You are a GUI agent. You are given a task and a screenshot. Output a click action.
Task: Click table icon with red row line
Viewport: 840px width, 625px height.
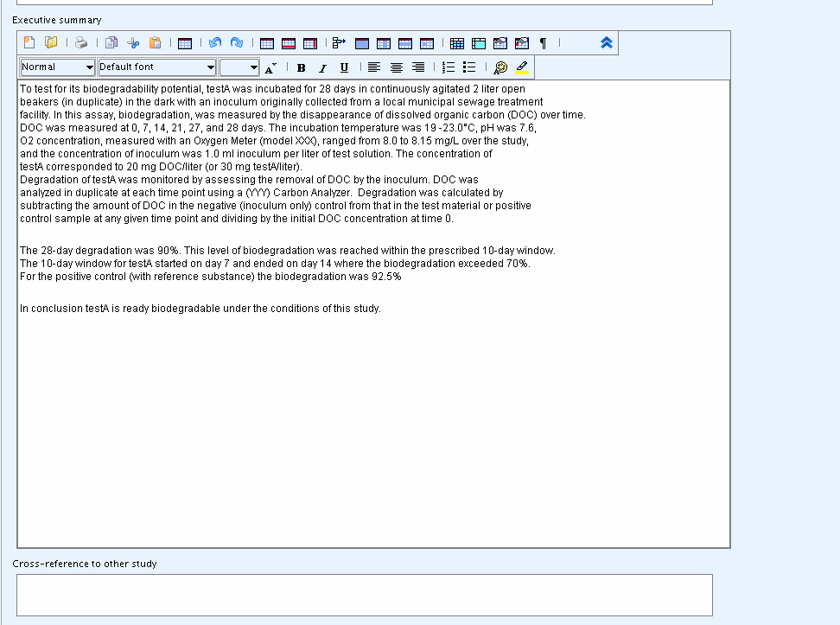[x=289, y=43]
